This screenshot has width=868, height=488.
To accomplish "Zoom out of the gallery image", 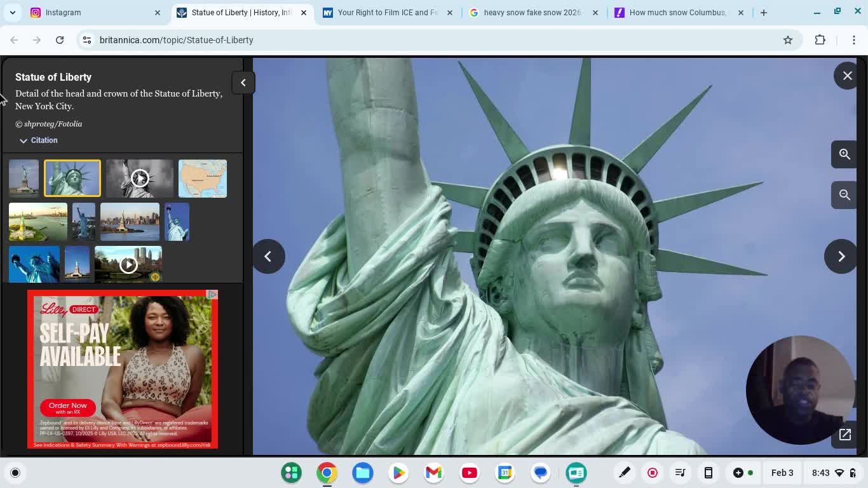I will pos(844,195).
